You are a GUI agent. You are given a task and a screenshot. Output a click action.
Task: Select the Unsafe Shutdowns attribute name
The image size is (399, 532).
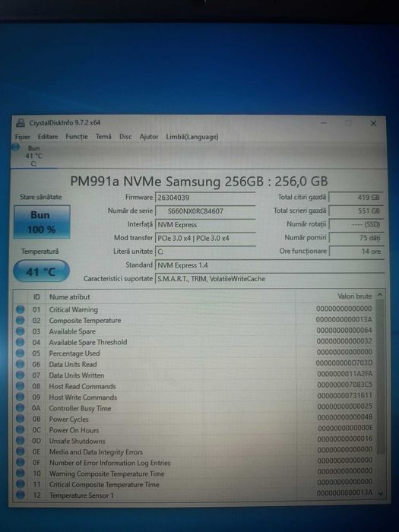pyautogui.click(x=78, y=441)
